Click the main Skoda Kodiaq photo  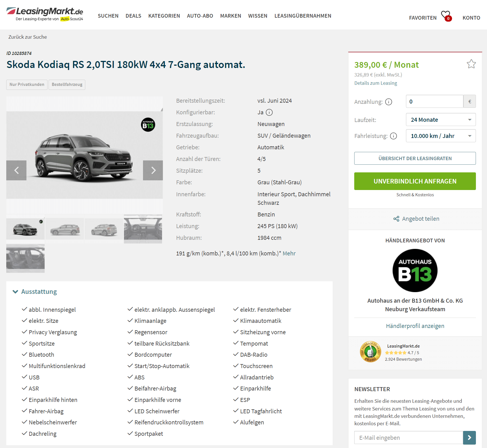click(x=84, y=155)
